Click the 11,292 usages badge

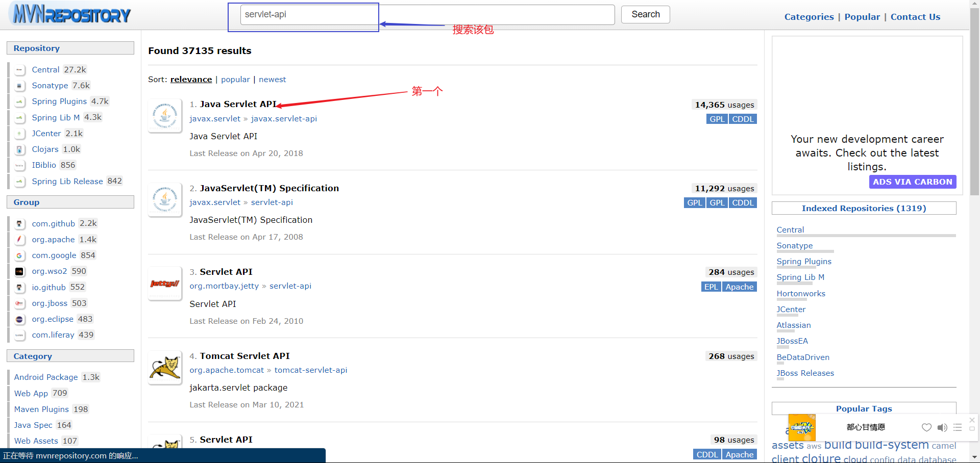[x=724, y=189]
